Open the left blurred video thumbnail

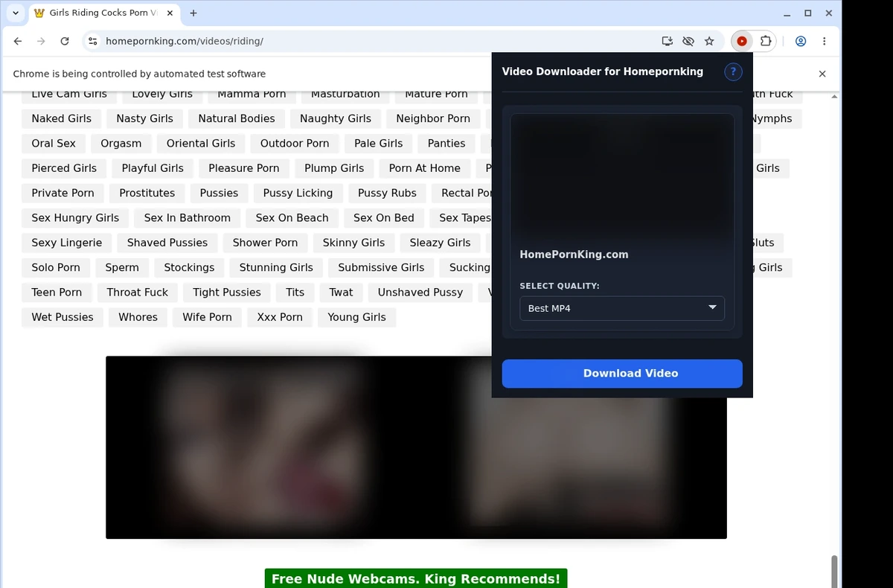coord(263,447)
